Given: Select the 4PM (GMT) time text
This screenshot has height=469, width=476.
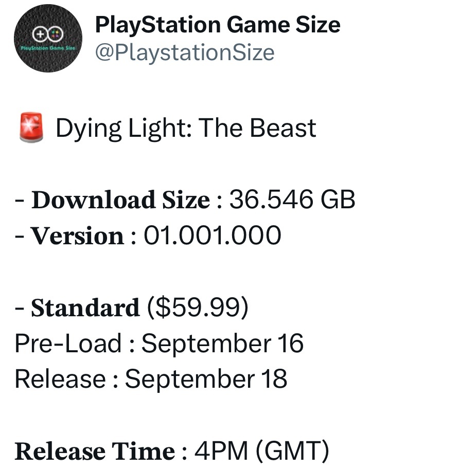Looking at the screenshot, I should pyautogui.click(x=261, y=452).
